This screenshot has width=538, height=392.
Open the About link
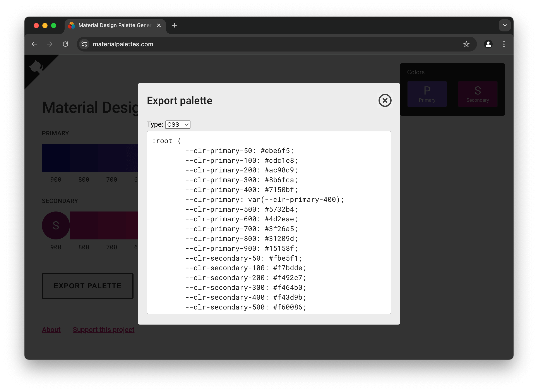(51, 330)
